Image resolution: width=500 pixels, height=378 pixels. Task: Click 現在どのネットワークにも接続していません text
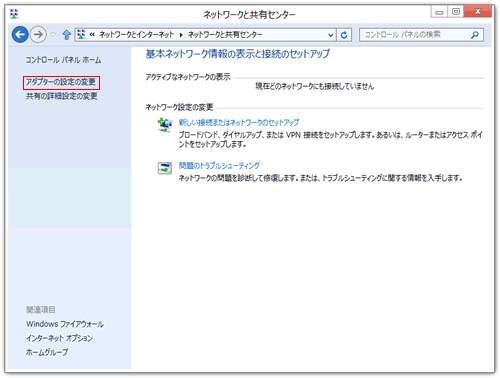tap(315, 87)
